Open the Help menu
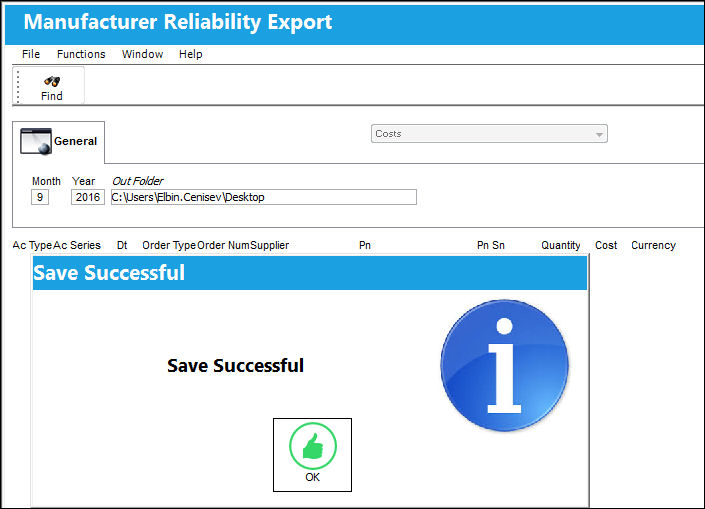Viewport: 705px width, 509px height. (191, 54)
